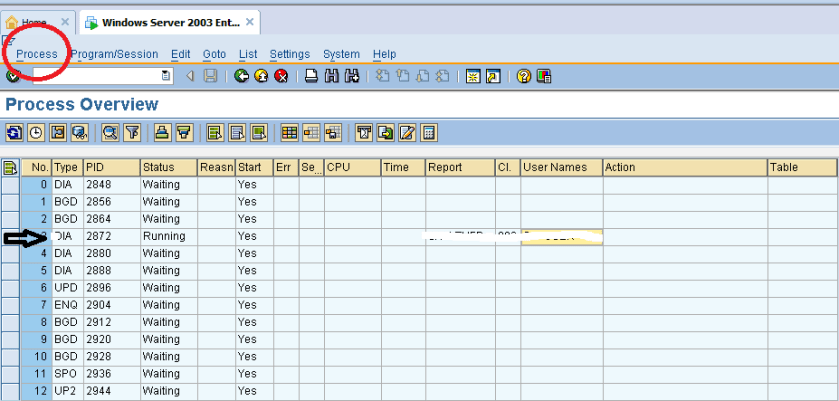Select the row selector for process 0
Screen dimensions: 839x401
pos(11,185)
